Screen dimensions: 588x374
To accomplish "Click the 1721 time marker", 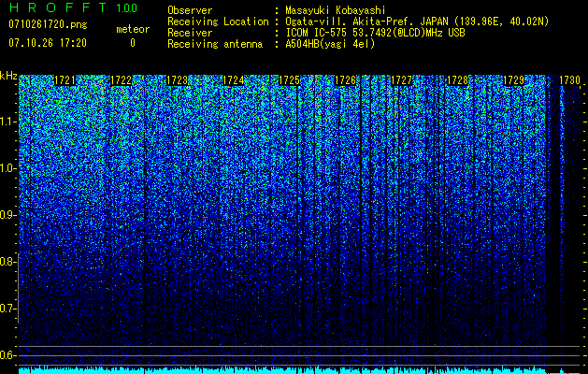I will (65, 80).
